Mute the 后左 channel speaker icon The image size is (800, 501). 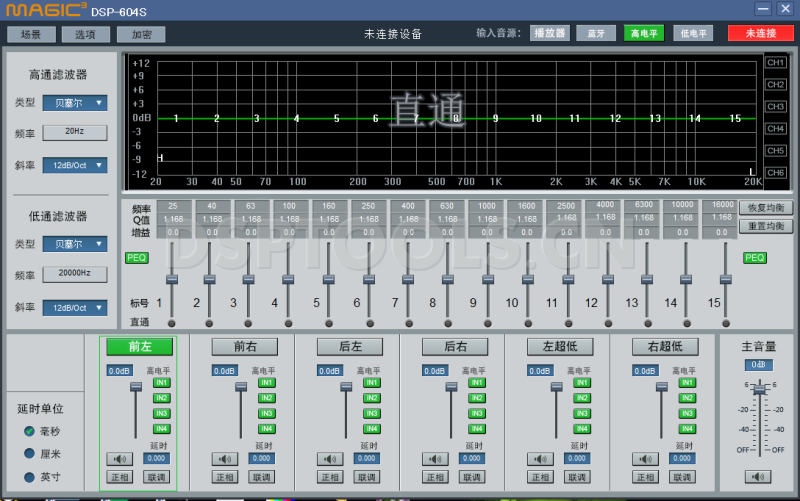(330, 459)
